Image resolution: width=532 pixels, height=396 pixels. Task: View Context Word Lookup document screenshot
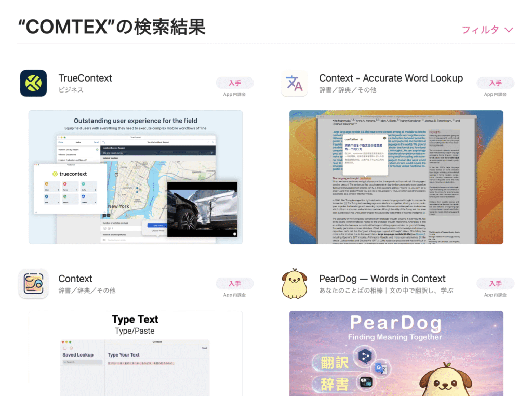(396, 177)
